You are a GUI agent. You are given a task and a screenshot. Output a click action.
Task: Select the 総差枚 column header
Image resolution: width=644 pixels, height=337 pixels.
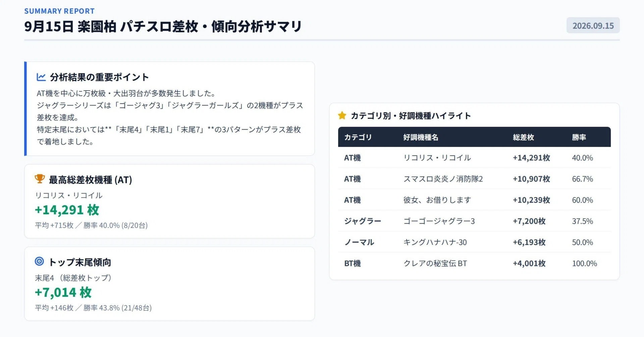click(523, 137)
